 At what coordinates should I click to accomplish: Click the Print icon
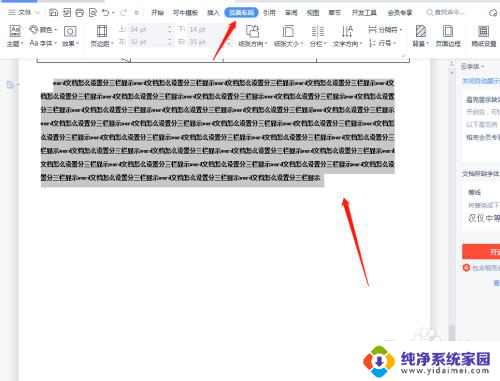(x=79, y=13)
